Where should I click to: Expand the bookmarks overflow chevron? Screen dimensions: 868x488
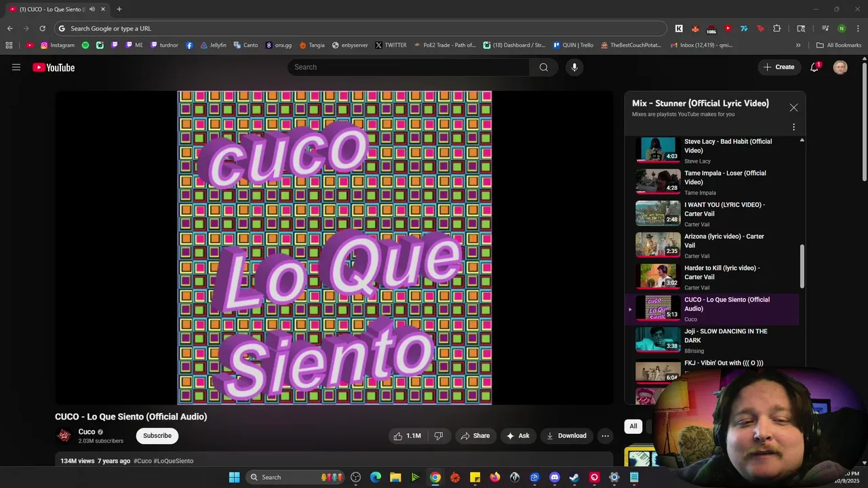798,45
